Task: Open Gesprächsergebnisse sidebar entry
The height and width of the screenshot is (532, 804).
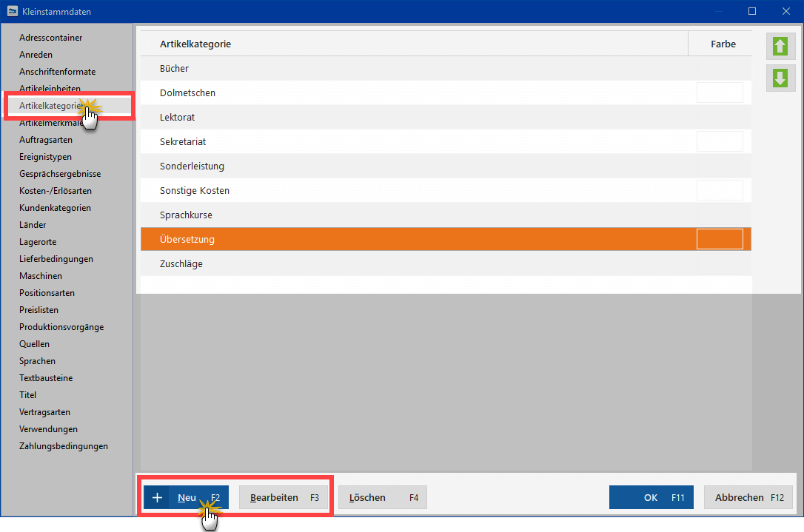Action: 60,173
